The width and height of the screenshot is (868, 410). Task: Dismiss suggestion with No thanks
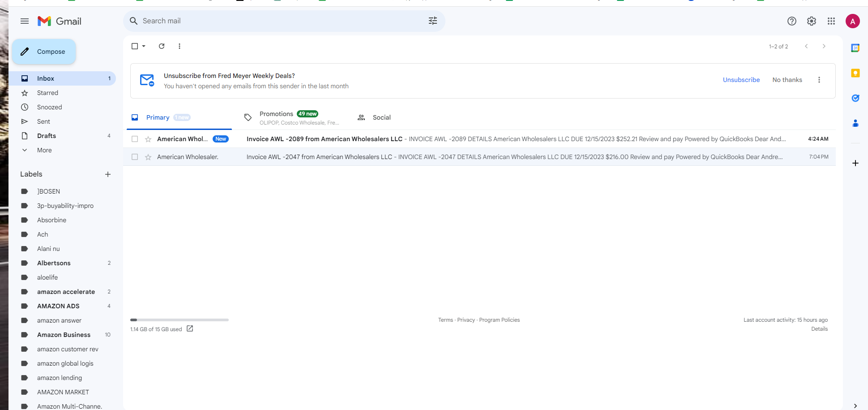point(787,80)
